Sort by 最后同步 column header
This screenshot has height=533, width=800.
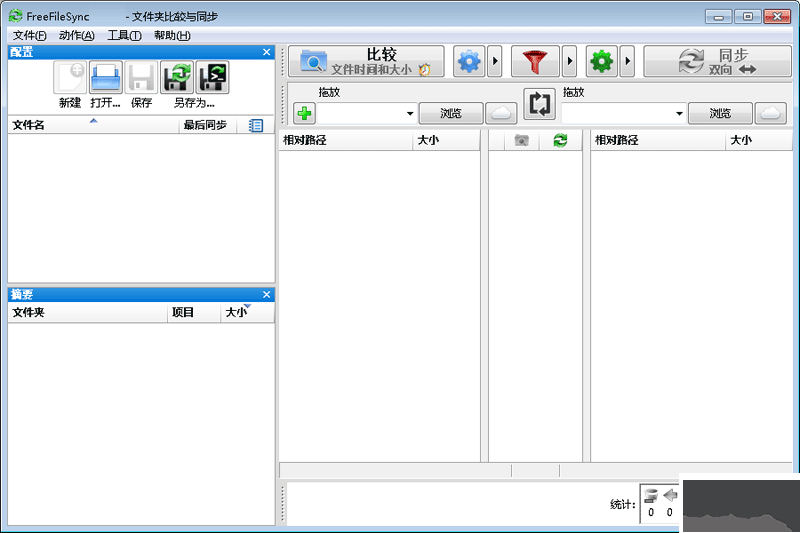tap(205, 125)
